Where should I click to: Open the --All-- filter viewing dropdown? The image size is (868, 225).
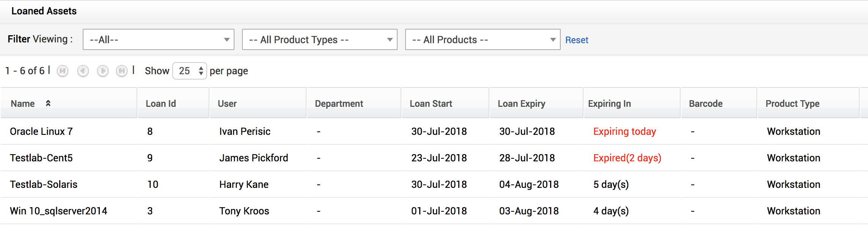(158, 39)
